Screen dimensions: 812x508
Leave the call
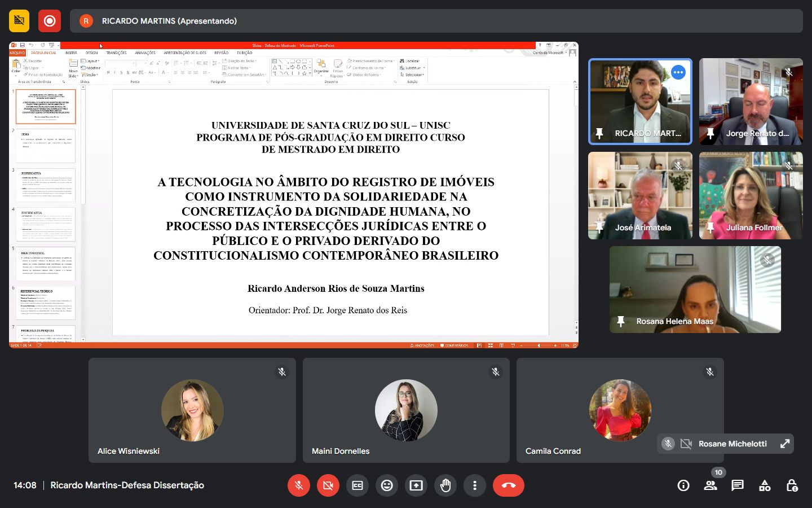tap(508, 485)
